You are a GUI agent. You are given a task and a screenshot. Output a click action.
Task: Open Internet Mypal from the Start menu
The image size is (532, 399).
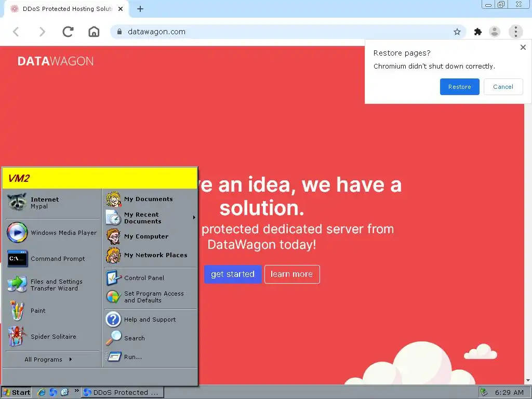[x=52, y=203]
